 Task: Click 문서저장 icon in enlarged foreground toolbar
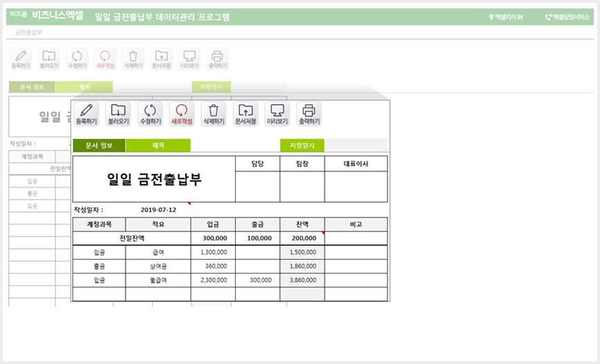point(245,113)
